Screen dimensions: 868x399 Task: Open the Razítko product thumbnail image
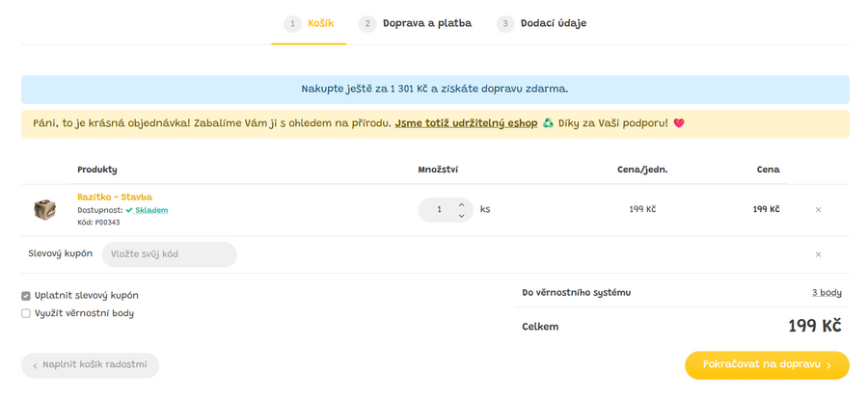[44, 209]
